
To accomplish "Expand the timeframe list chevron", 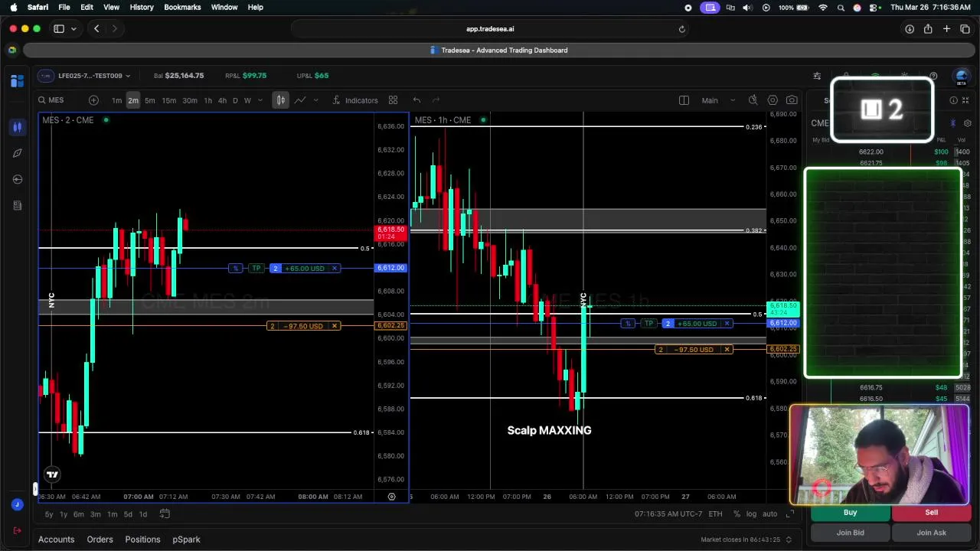I will click(x=260, y=100).
